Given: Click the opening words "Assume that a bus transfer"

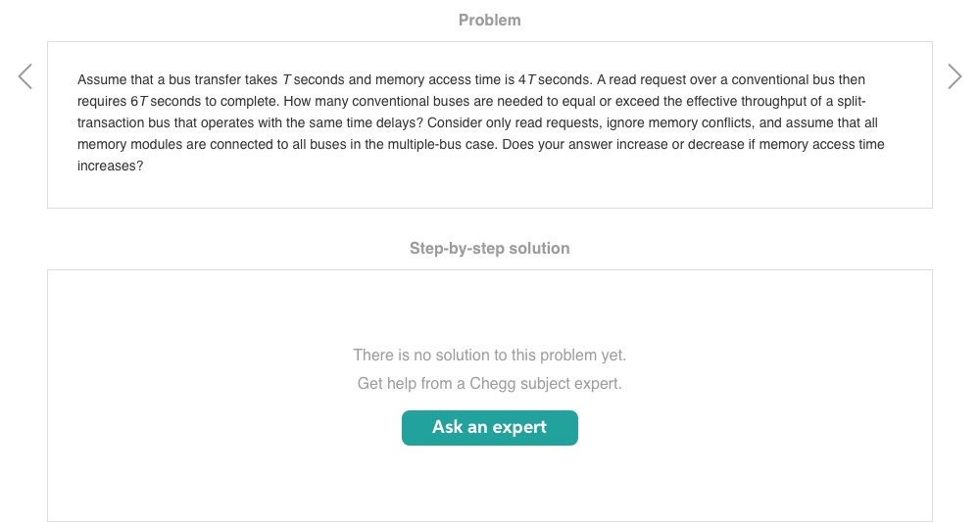Looking at the screenshot, I should 159,79.
